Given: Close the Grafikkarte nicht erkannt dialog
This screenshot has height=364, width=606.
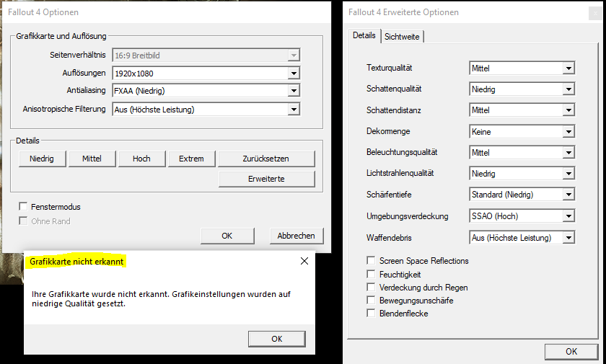Looking at the screenshot, I should pos(304,261).
